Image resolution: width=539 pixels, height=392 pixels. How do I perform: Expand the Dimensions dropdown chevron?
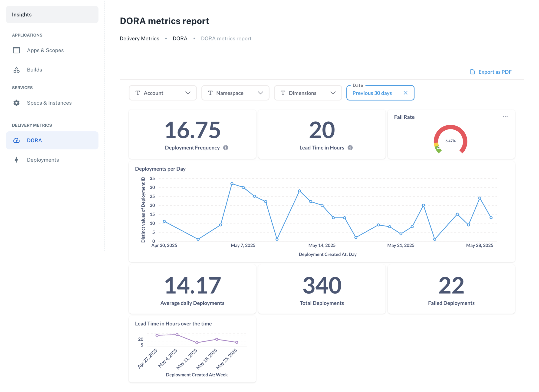[333, 93]
